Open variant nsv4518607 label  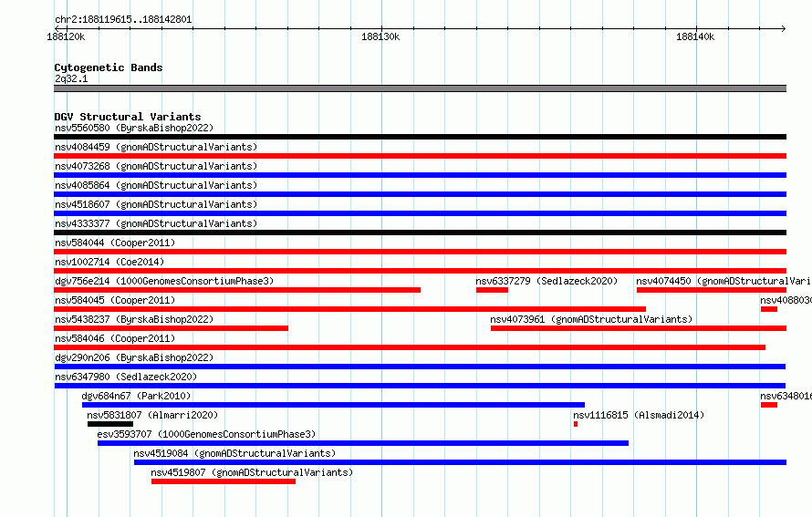coord(156,204)
